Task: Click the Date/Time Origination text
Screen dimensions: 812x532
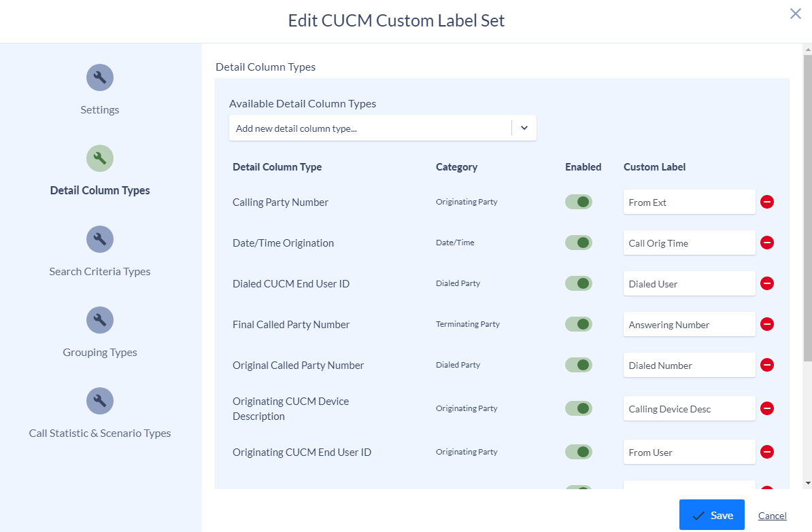Action: pyautogui.click(x=284, y=243)
